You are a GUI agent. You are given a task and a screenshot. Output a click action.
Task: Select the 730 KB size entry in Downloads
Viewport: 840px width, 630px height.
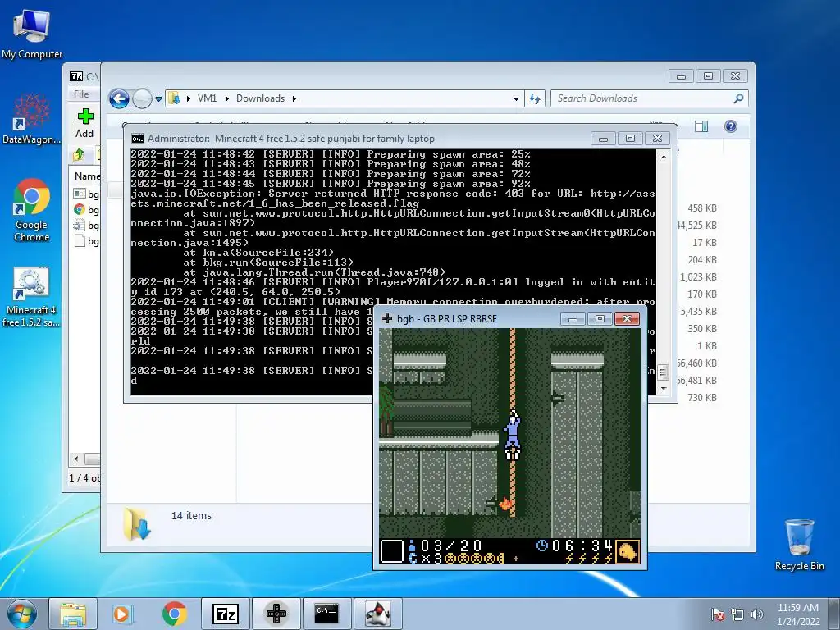(702, 398)
